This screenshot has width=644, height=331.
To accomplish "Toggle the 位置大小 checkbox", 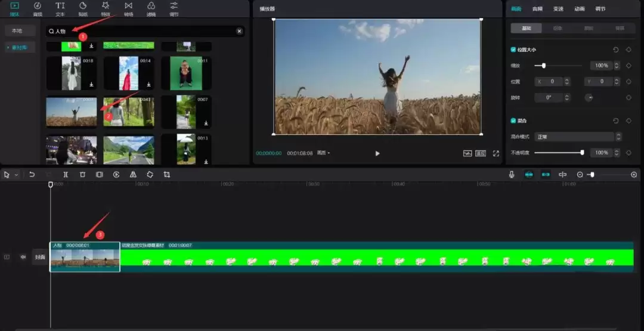I will coord(513,50).
